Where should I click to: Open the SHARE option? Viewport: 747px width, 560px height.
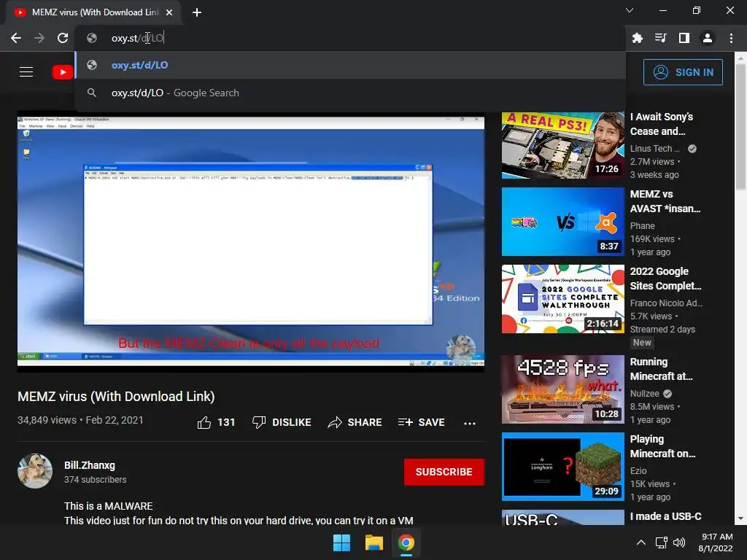click(355, 422)
